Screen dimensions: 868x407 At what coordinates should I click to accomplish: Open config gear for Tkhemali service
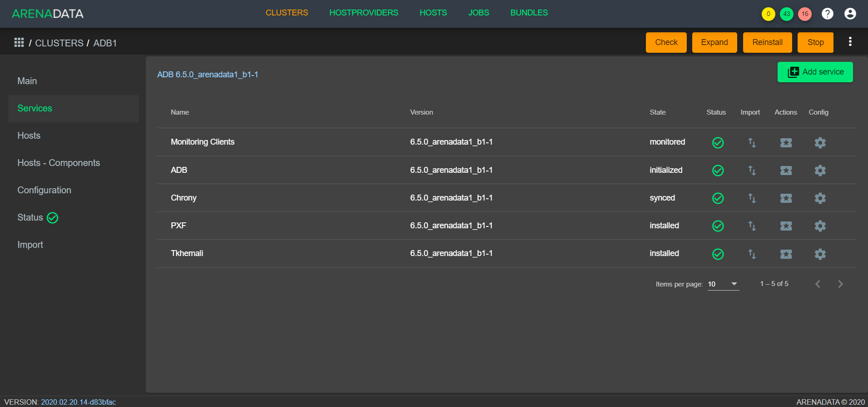pyautogui.click(x=820, y=254)
